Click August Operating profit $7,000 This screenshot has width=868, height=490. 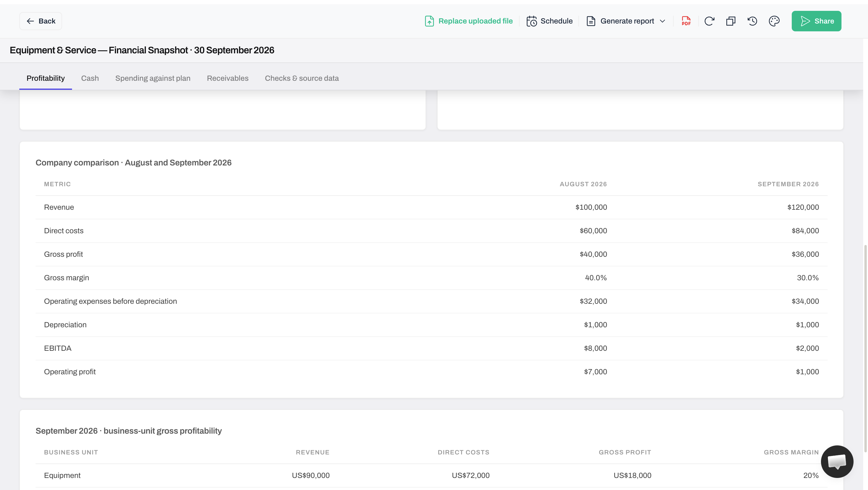point(596,372)
